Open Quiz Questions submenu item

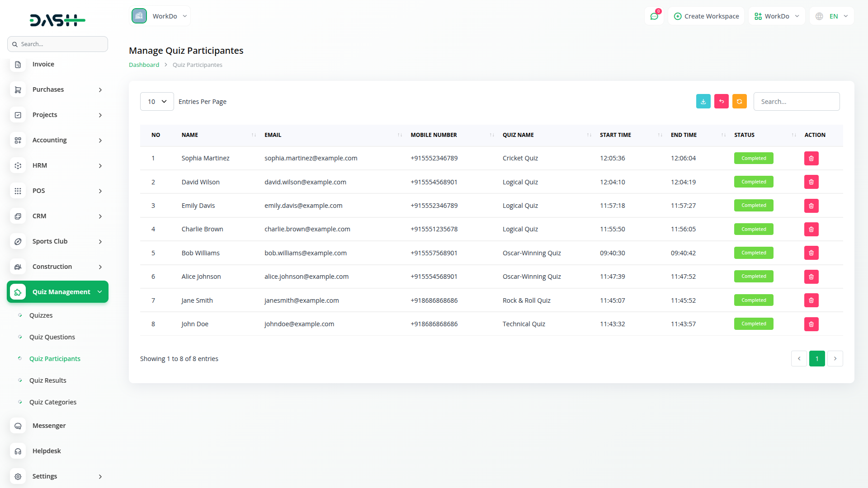tap(52, 337)
